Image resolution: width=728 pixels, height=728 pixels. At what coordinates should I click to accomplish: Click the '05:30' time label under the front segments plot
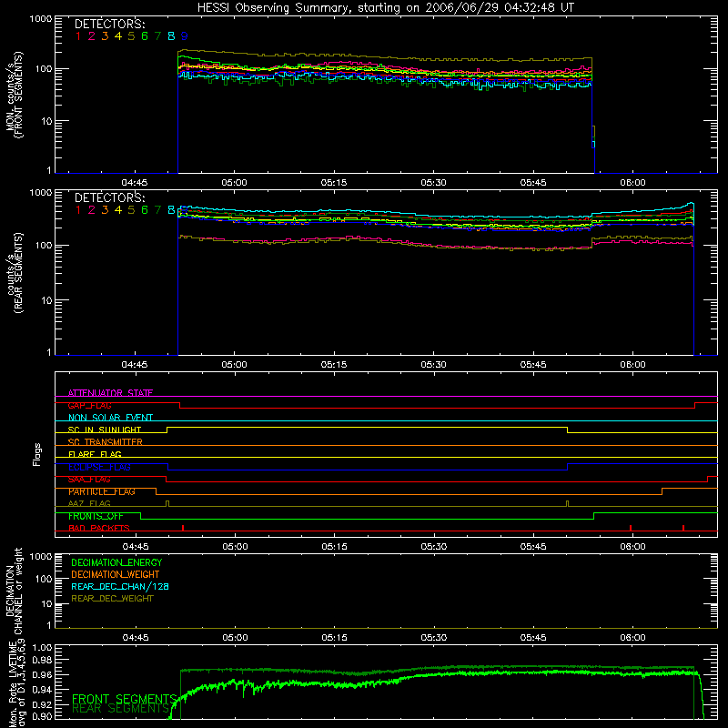(x=434, y=183)
